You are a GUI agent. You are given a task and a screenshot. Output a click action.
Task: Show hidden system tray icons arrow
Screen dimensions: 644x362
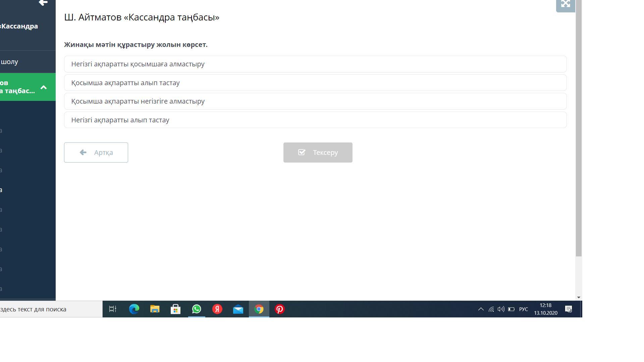tap(481, 309)
